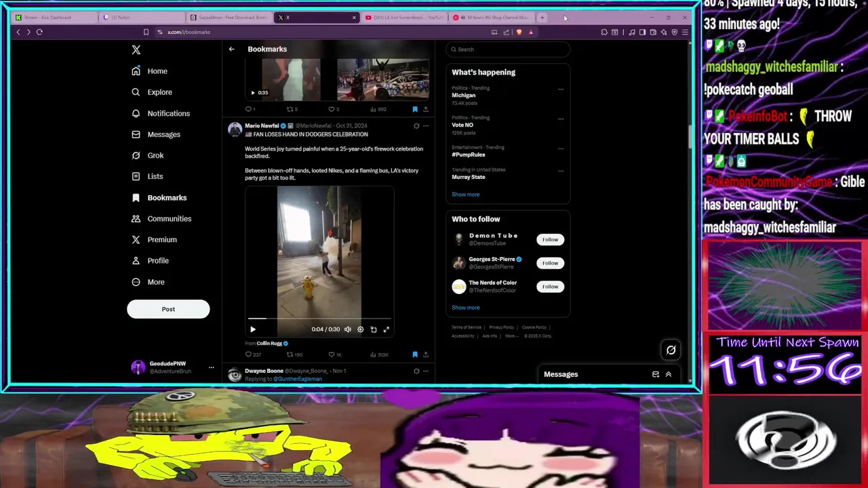868x488 pixels.
Task: Expand the More menu in the sidebar
Action: click(149, 282)
